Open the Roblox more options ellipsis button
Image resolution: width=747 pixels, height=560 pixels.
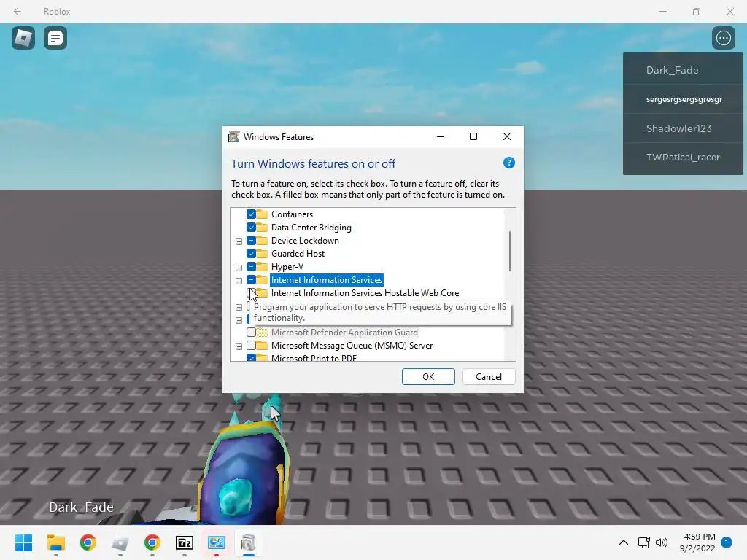point(723,38)
